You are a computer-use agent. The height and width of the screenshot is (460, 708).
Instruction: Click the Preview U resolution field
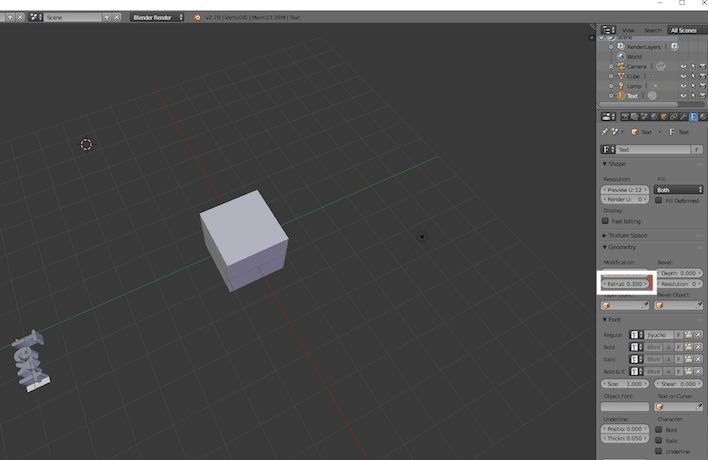point(625,190)
